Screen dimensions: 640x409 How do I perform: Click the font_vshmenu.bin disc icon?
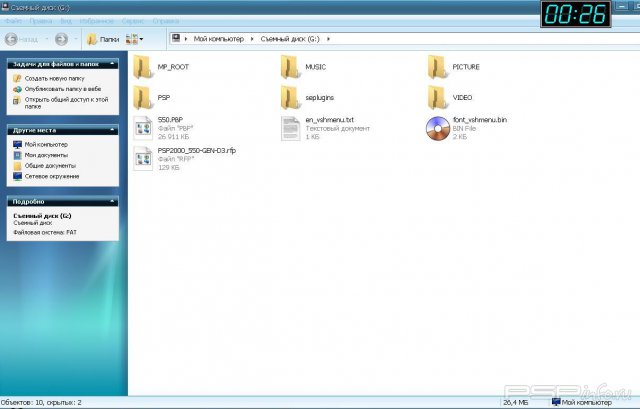pos(438,127)
